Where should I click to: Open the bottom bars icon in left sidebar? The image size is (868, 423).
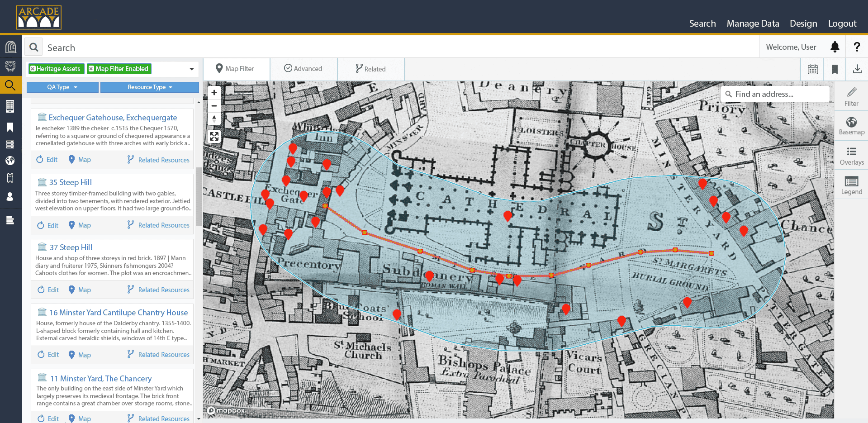10,220
